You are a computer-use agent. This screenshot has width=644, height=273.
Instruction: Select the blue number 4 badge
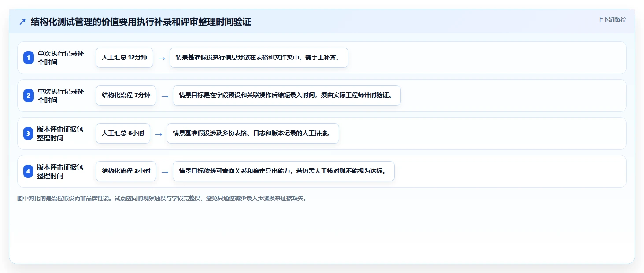29,171
